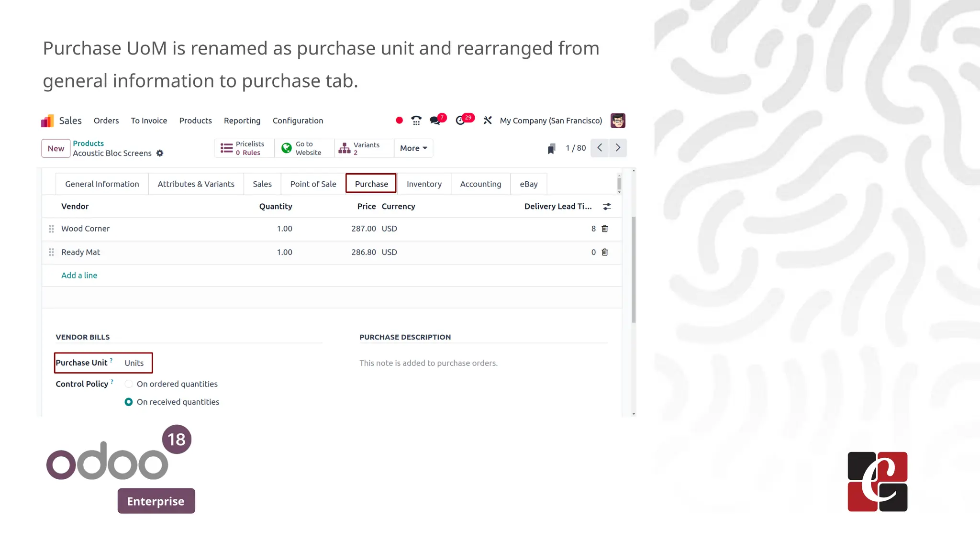Screen dimensions: 980x551
Task: Grab the Ready Mat row drag handle
Action: point(51,252)
